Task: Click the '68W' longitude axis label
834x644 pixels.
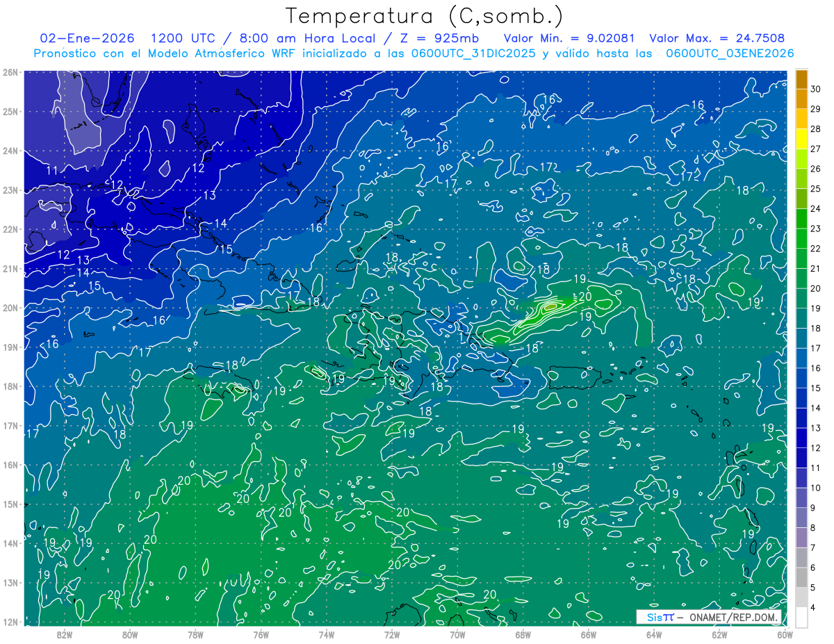Action: pos(523,634)
